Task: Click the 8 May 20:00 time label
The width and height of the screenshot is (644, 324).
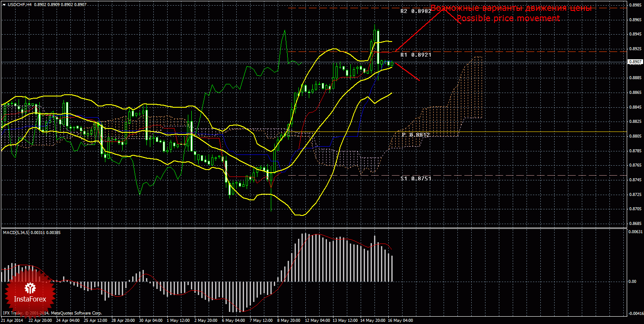Action: (289, 321)
